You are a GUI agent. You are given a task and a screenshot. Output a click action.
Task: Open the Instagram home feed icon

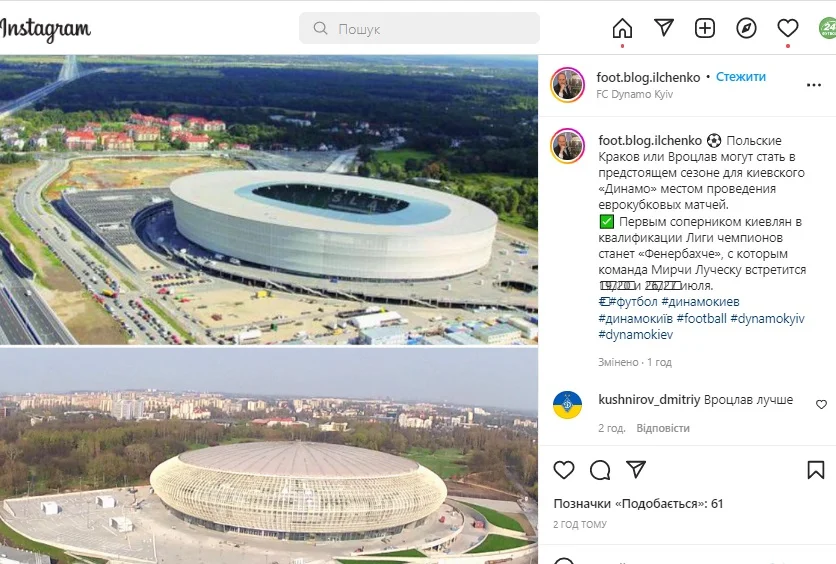[622, 28]
